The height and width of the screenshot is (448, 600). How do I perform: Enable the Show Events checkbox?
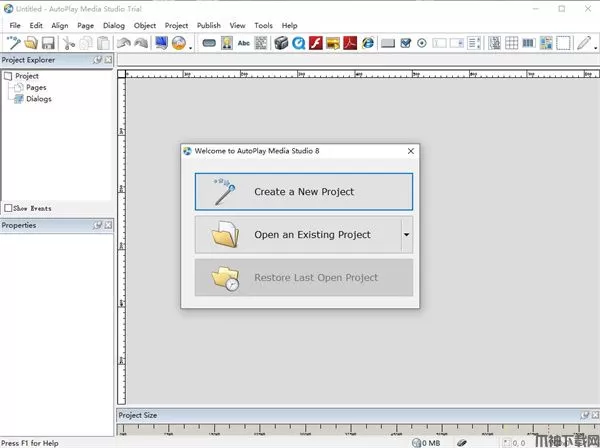[9, 208]
